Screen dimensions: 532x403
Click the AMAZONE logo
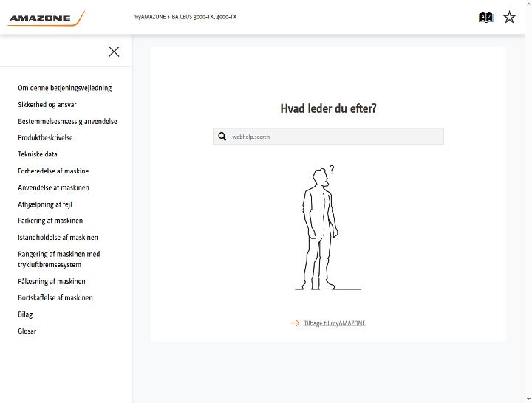pos(47,18)
